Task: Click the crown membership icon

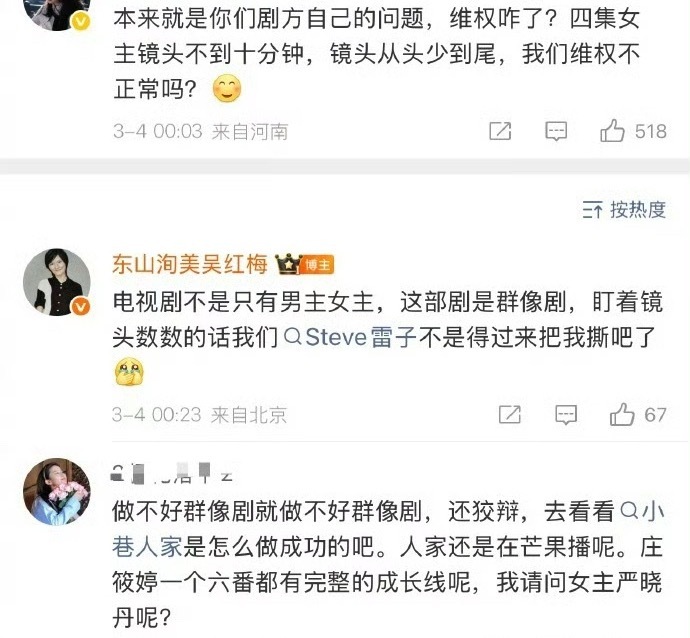Action: pos(288,264)
